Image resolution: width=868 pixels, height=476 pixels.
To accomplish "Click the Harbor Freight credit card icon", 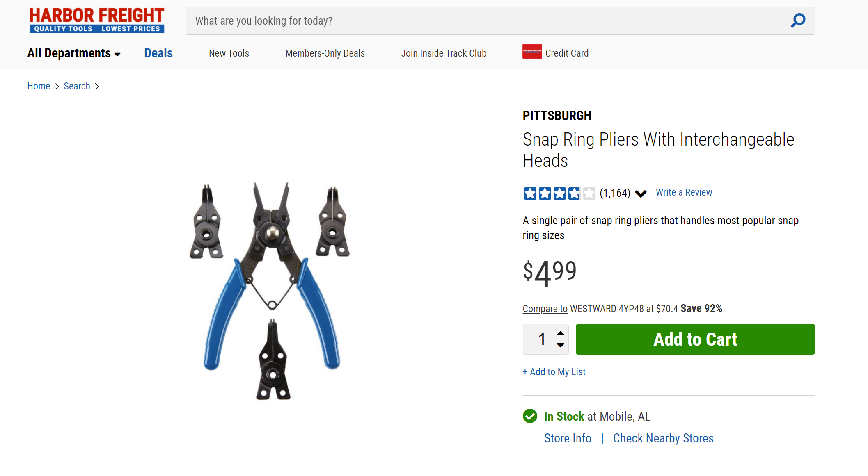I will 532,51.
